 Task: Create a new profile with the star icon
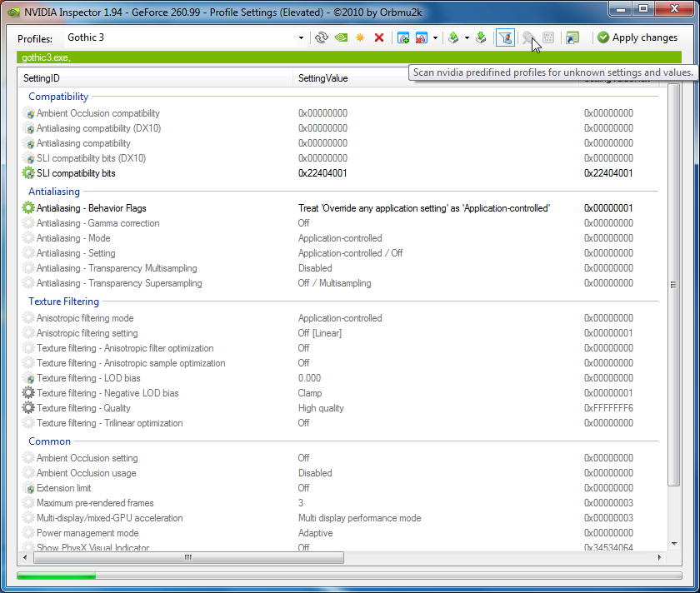click(360, 37)
